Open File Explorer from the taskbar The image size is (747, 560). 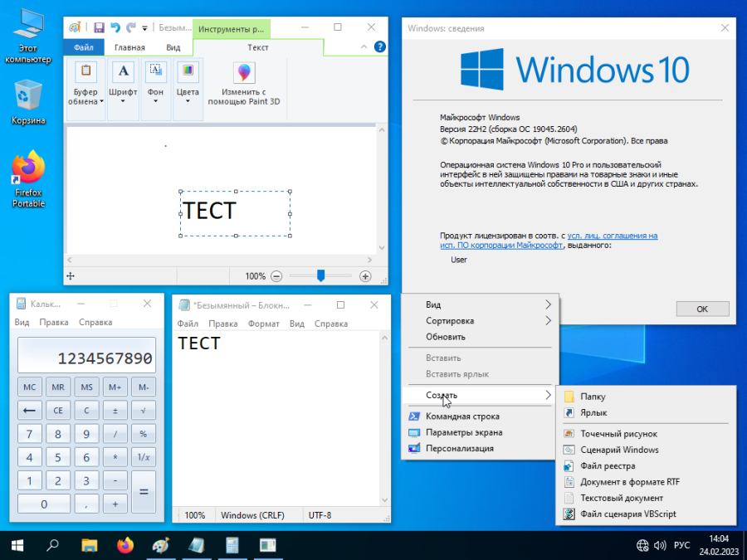coord(89,545)
